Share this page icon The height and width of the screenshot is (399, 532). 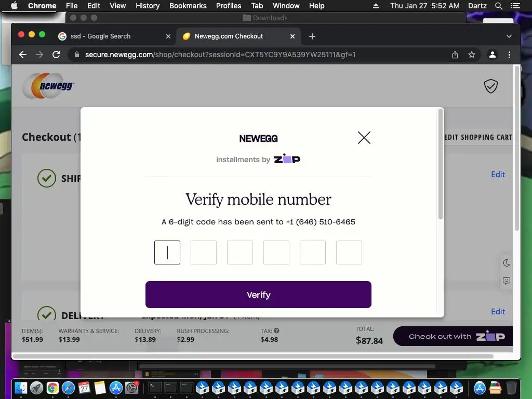pos(455,55)
